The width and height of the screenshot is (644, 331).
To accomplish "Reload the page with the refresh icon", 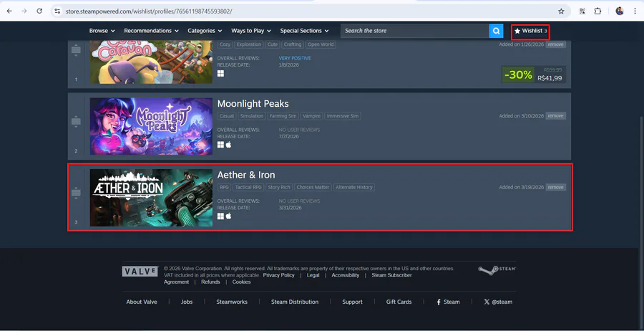I will [x=39, y=11].
